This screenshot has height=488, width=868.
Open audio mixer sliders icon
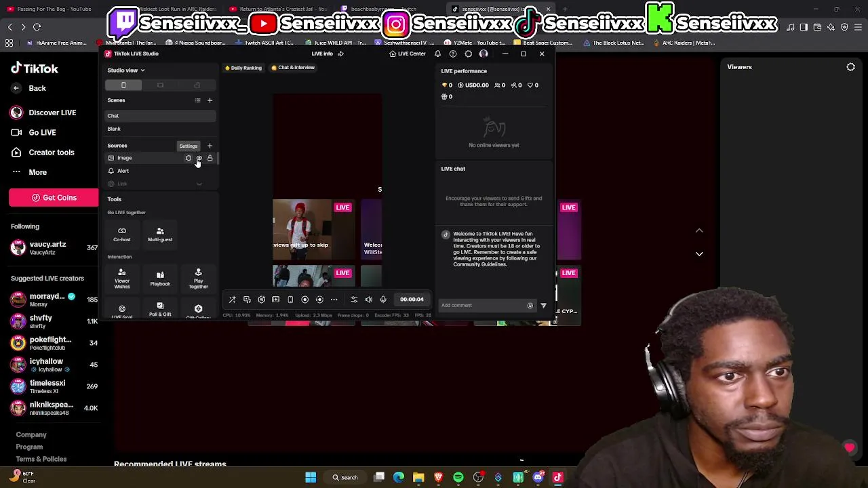pyautogui.click(x=354, y=300)
